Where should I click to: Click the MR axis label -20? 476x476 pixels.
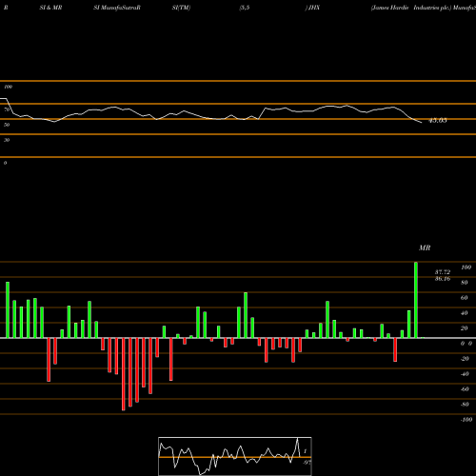pyautogui.click(x=465, y=359)
